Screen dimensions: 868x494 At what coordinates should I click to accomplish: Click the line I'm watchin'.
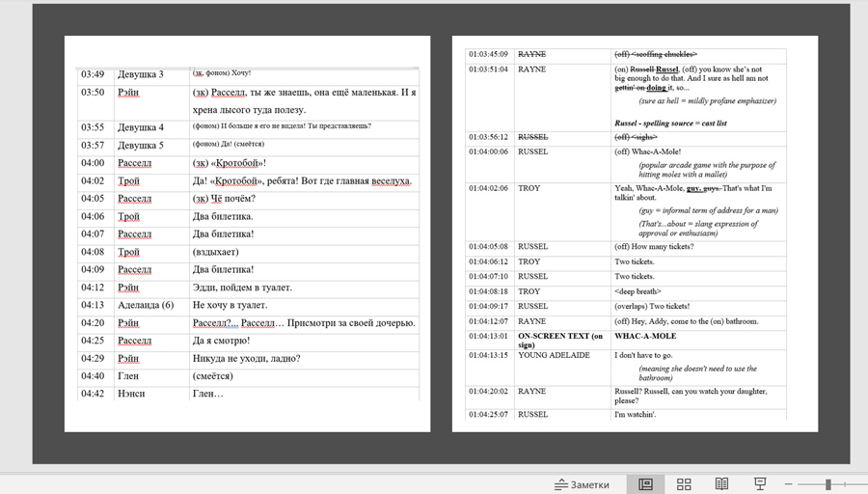point(635,415)
